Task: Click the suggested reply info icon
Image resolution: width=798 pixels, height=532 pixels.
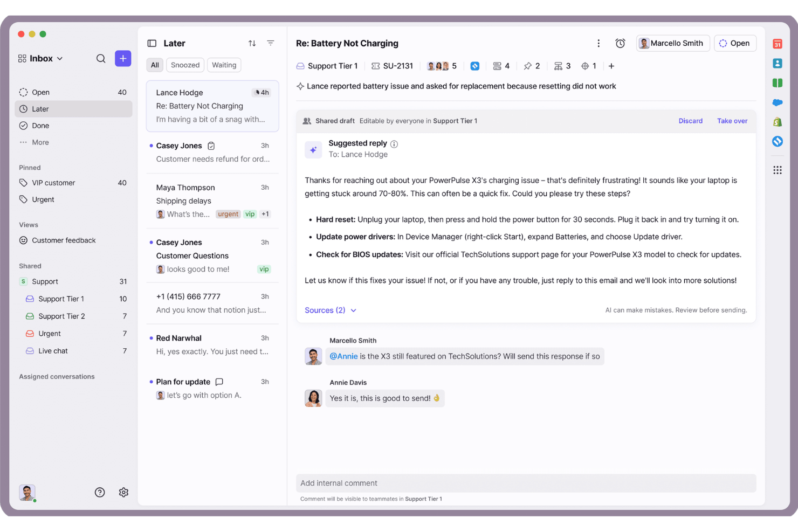Action: pyautogui.click(x=394, y=144)
